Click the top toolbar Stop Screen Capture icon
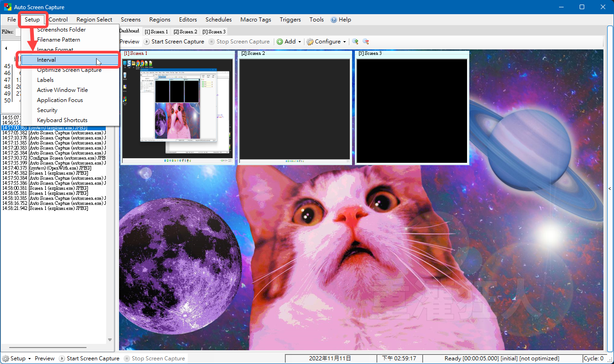The width and height of the screenshot is (614, 364). [x=212, y=42]
